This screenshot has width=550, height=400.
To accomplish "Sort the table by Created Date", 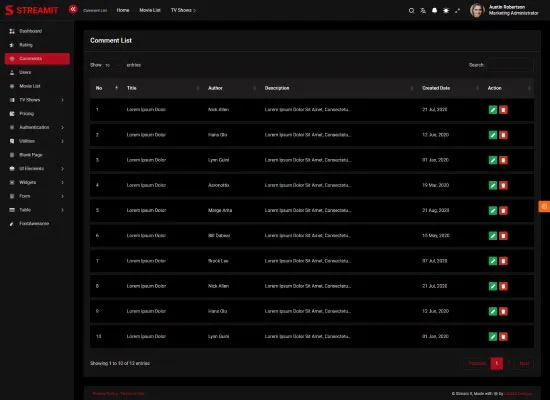I will click(449, 88).
